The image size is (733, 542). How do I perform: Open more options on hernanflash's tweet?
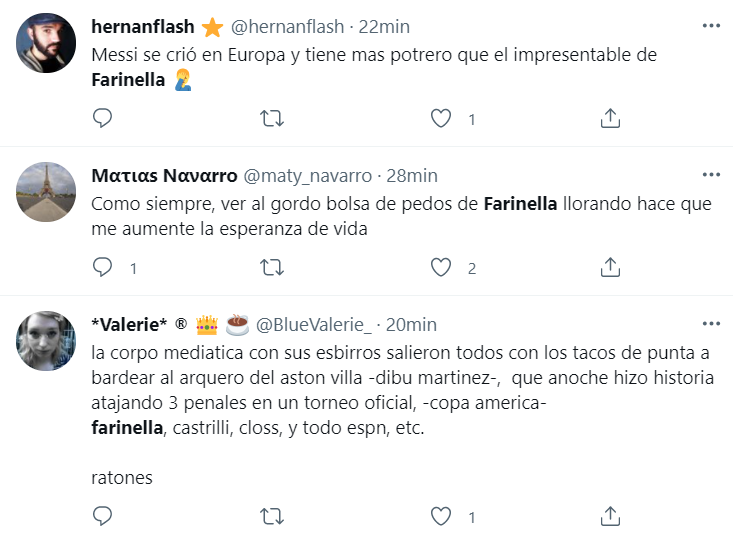pos(711,26)
